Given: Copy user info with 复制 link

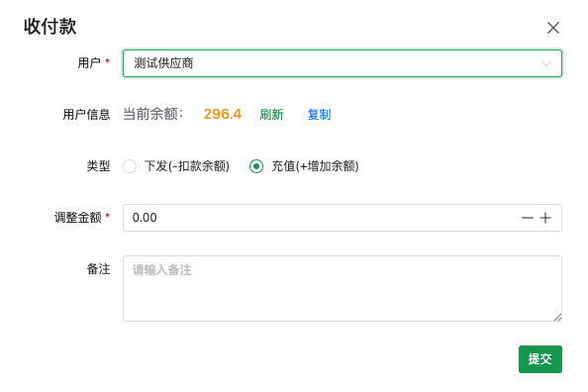Looking at the screenshot, I should (x=319, y=115).
